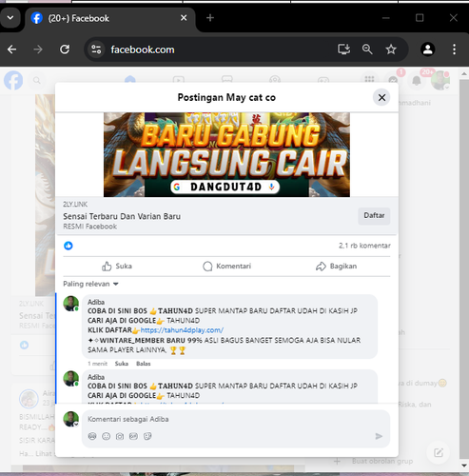
Task: Open site information icon in address bar
Action: (96, 50)
